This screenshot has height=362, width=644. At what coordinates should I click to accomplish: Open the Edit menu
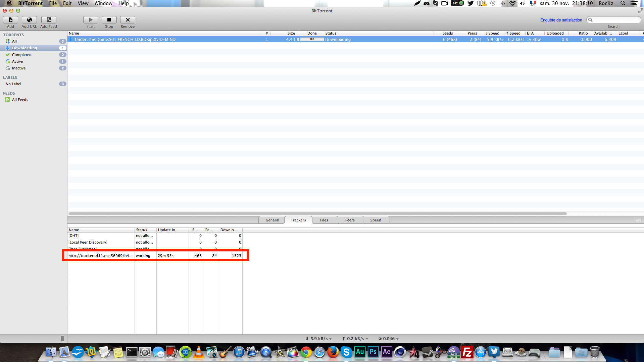(67, 3)
